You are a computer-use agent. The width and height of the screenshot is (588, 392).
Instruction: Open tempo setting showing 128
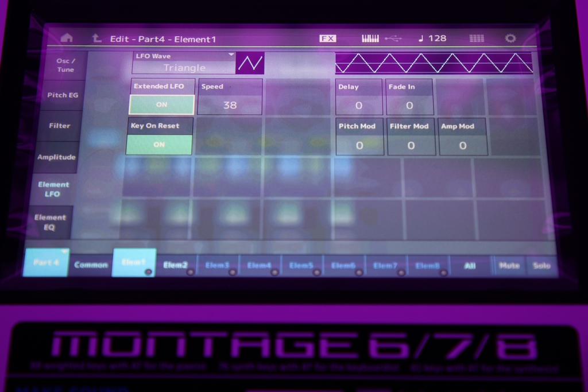point(432,38)
